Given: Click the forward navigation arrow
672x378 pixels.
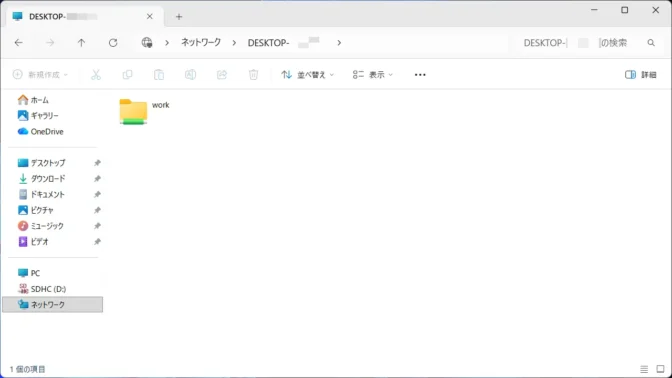Looking at the screenshot, I should (50, 42).
